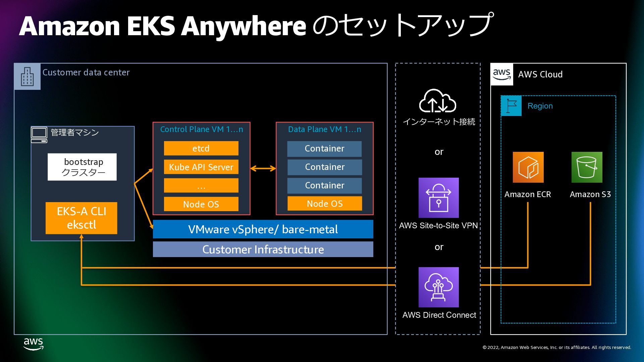Click the bootstrap クラスター box
644x362 pixels.
82,167
